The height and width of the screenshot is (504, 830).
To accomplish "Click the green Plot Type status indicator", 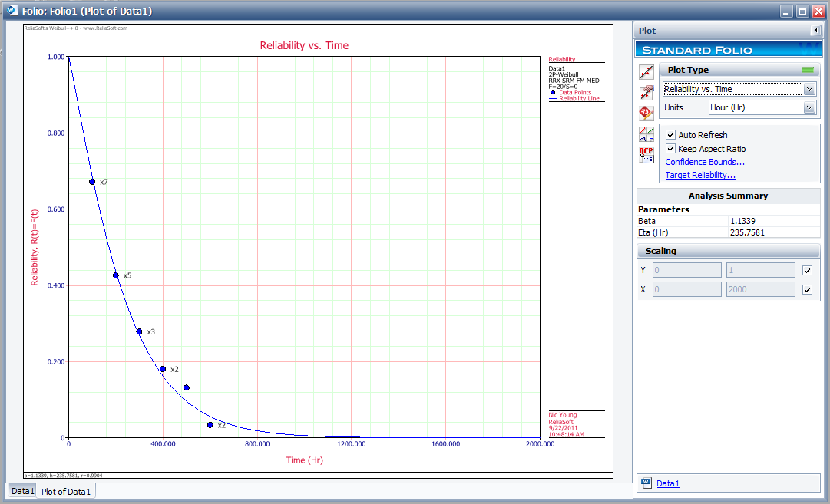I will (x=808, y=70).
